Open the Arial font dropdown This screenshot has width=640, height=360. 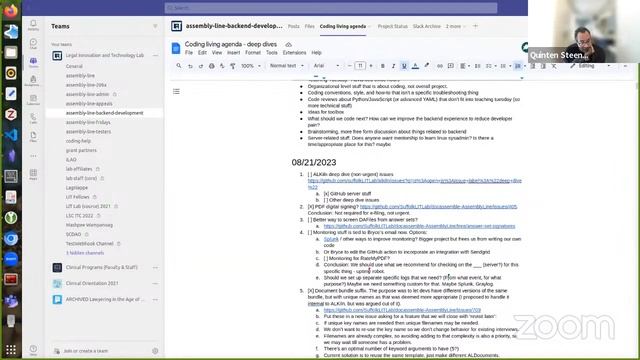pos(327,66)
